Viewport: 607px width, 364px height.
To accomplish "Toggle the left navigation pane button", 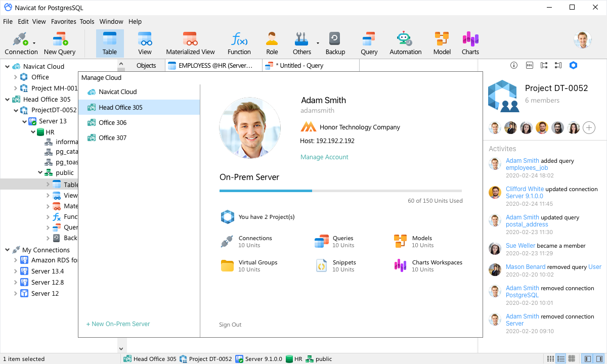I will (587, 359).
